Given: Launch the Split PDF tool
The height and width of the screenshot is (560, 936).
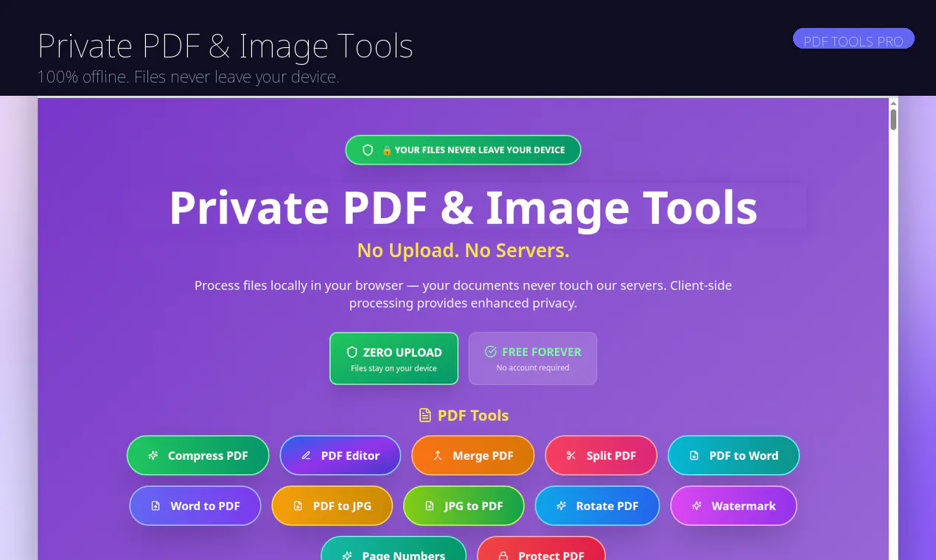Looking at the screenshot, I should tap(601, 455).
